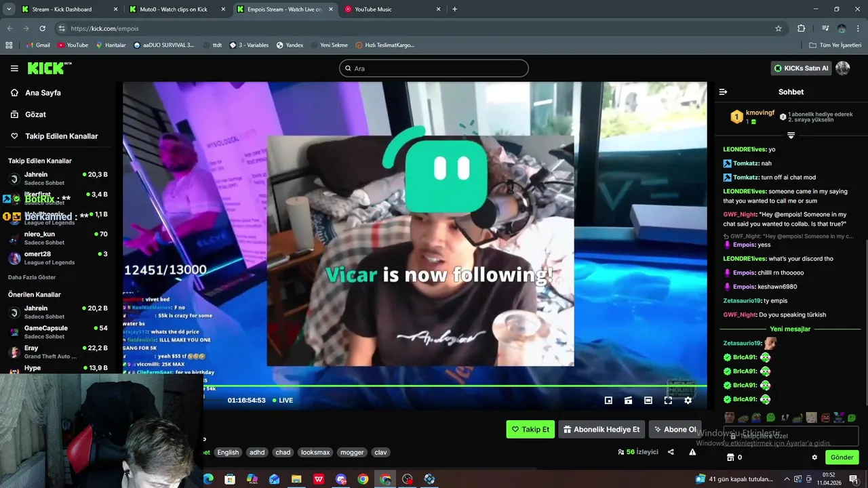The image size is (868, 488).
Task: Open Takip Edilen Kanallar menu item
Action: (x=54, y=136)
